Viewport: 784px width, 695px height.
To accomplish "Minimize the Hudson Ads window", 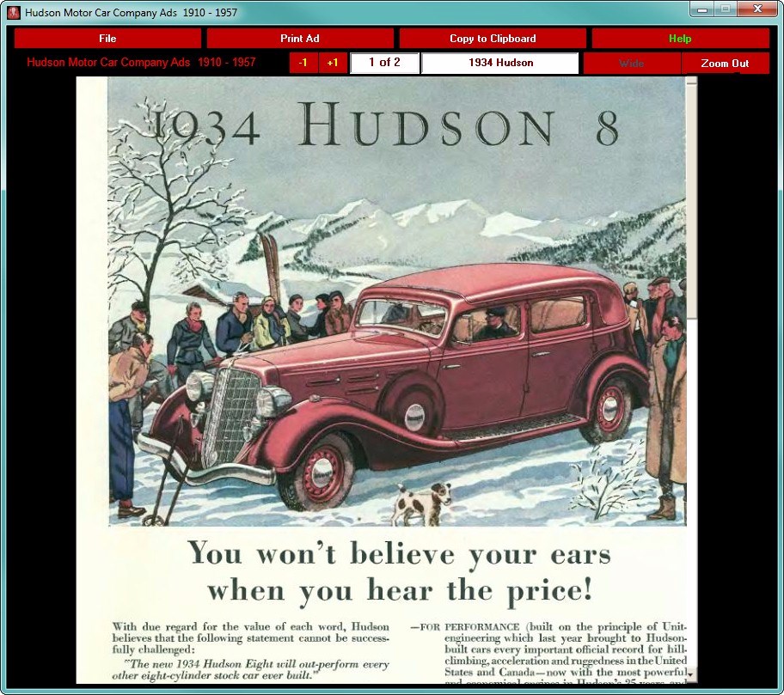I will [x=702, y=9].
